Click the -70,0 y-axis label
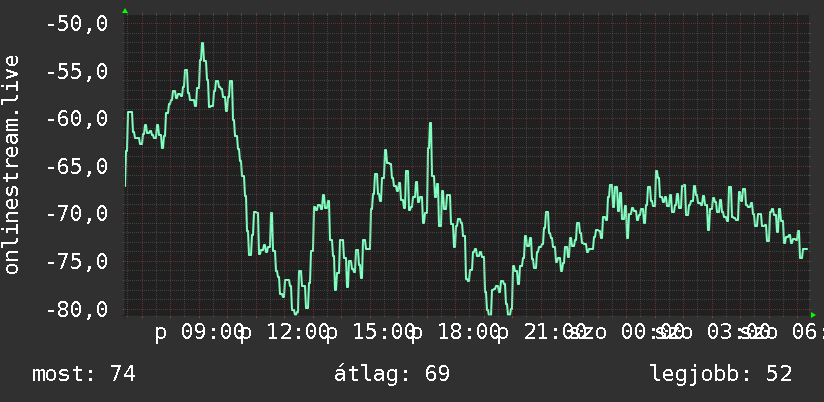Image resolution: width=824 pixels, height=402 pixels. tap(77, 214)
